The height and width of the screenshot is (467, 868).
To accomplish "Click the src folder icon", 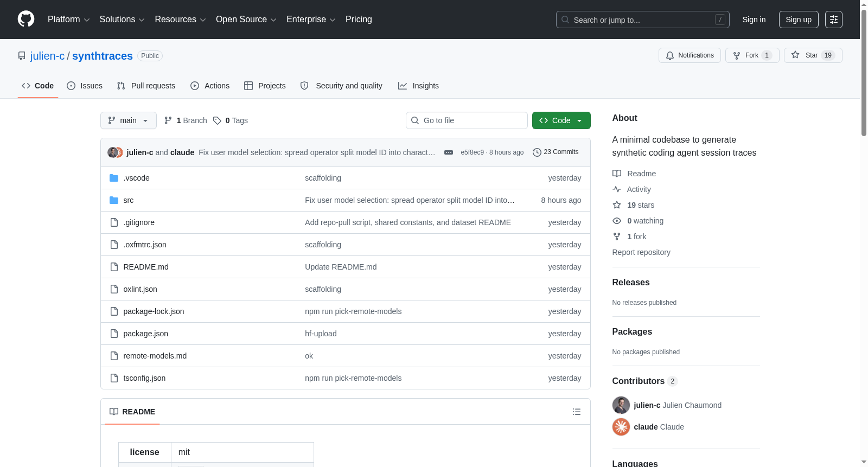I will click(x=114, y=200).
